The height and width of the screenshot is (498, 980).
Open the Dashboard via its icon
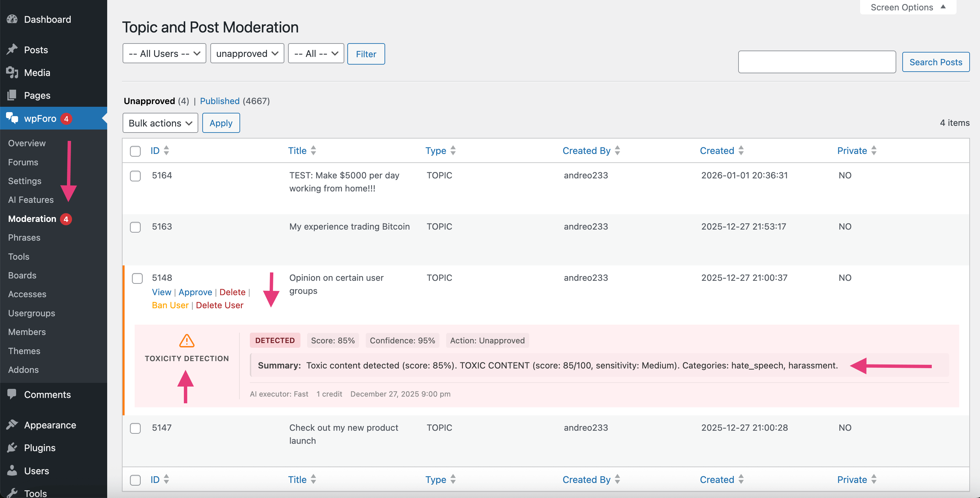tap(12, 19)
